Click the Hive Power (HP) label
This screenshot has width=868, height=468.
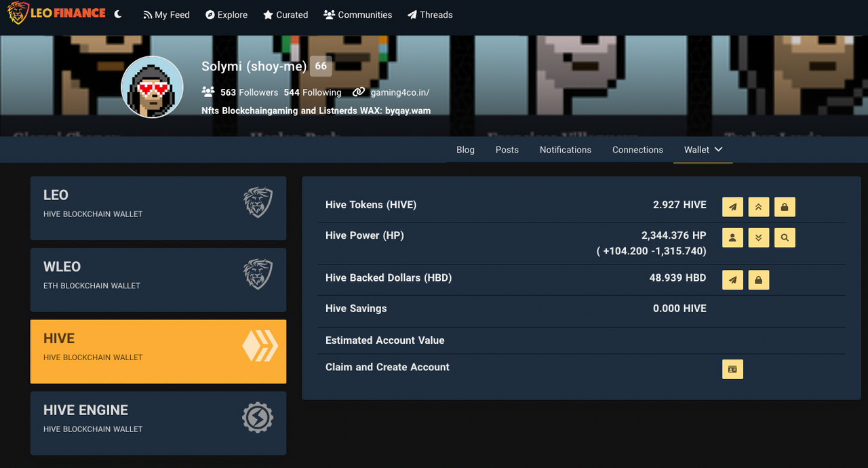pos(365,235)
